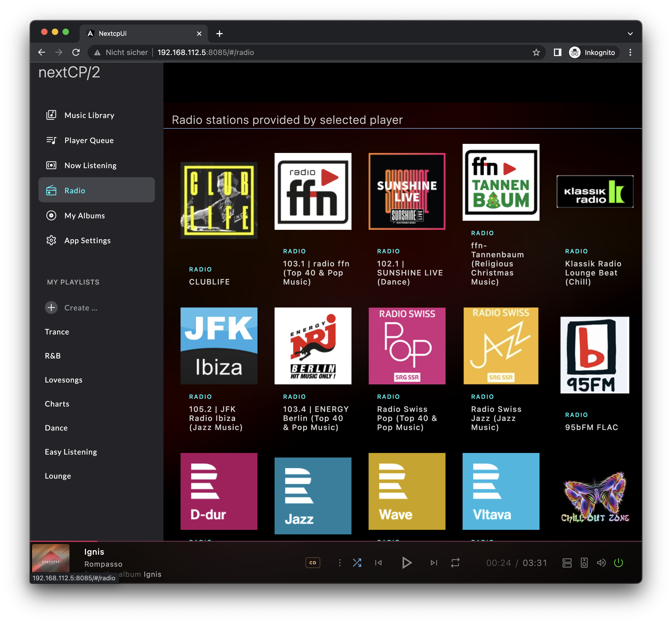The width and height of the screenshot is (672, 623).
Task: Open the Lounge playlist
Action: 58,476
